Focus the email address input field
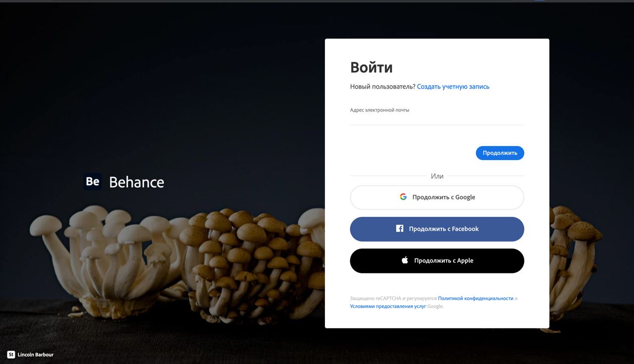634x364 pixels. pyautogui.click(x=437, y=119)
